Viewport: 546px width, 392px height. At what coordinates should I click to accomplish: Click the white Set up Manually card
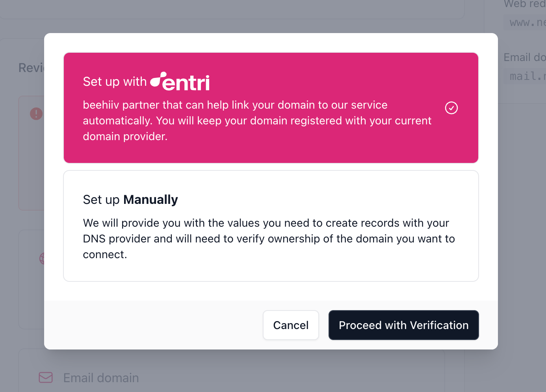pos(271,226)
